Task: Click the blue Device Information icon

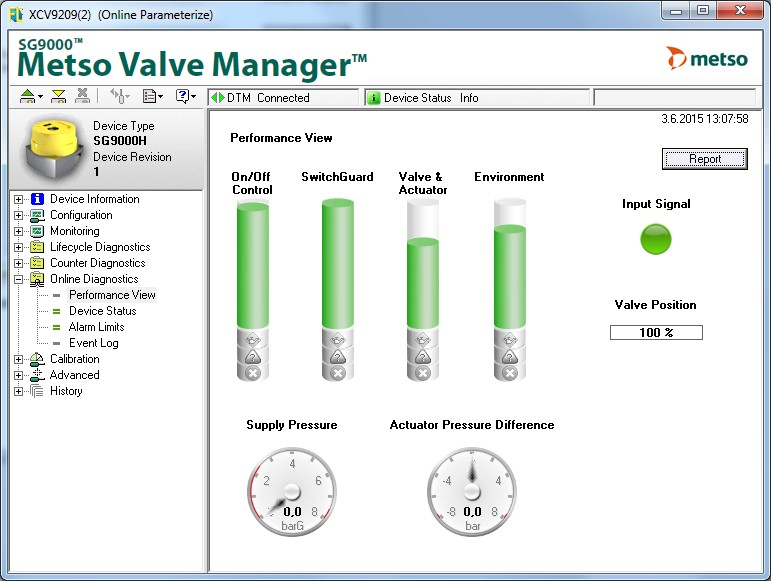Action: click(x=37, y=199)
